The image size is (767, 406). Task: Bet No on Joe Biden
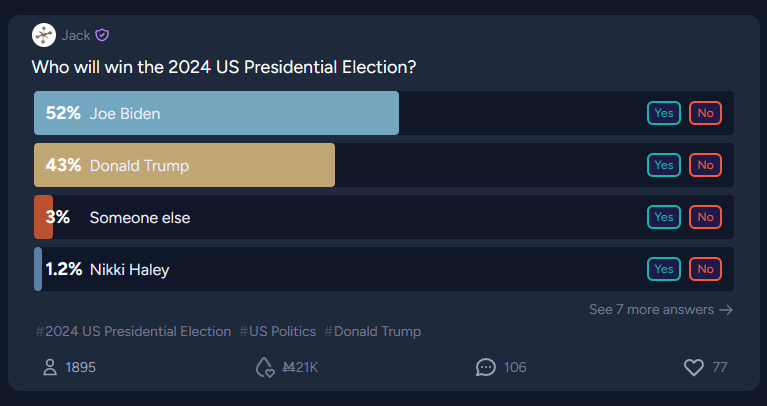(x=705, y=113)
